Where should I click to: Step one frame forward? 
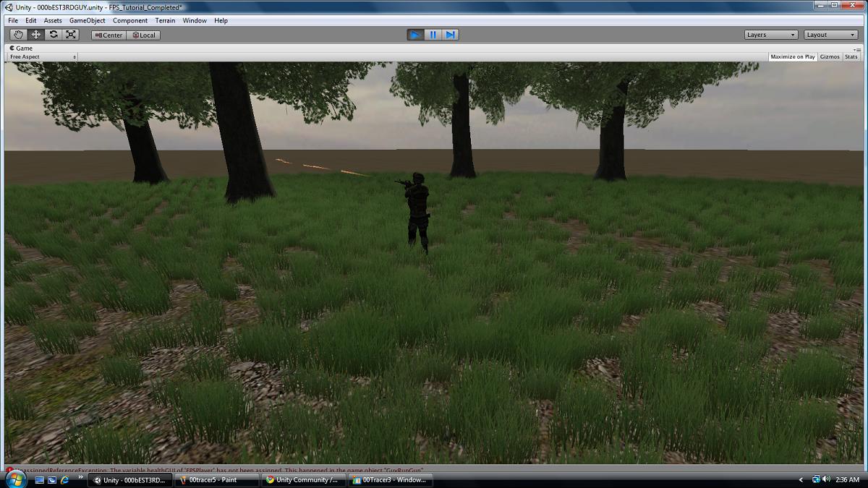[450, 33]
